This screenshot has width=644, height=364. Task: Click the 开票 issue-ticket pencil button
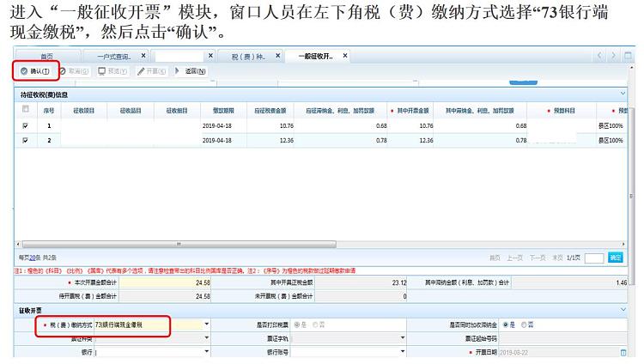click(151, 71)
